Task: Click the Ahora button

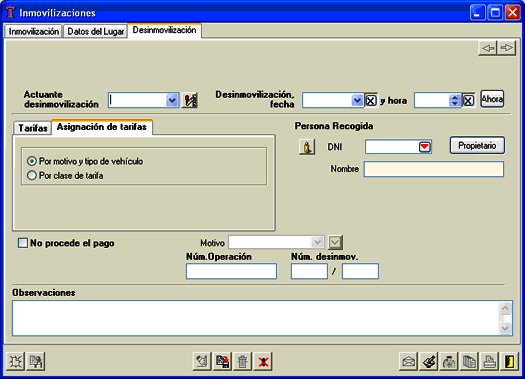Action: (492, 99)
